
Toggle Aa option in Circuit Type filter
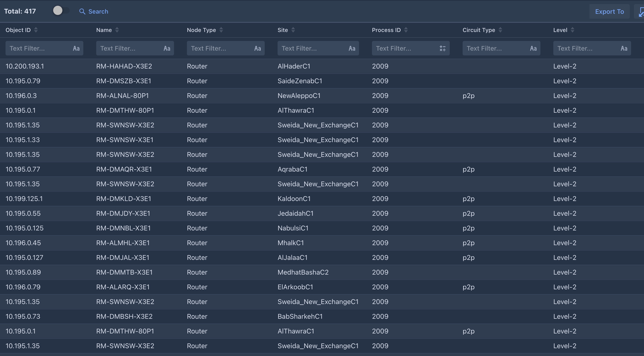coord(533,49)
